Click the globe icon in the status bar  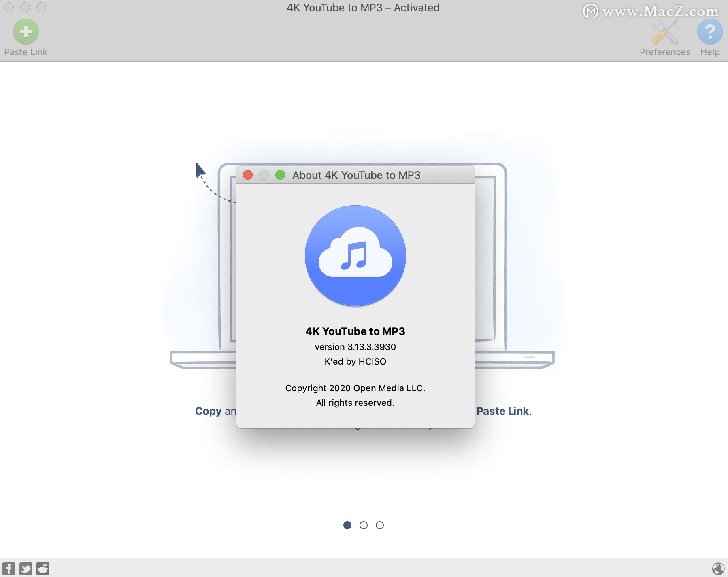[x=718, y=569]
